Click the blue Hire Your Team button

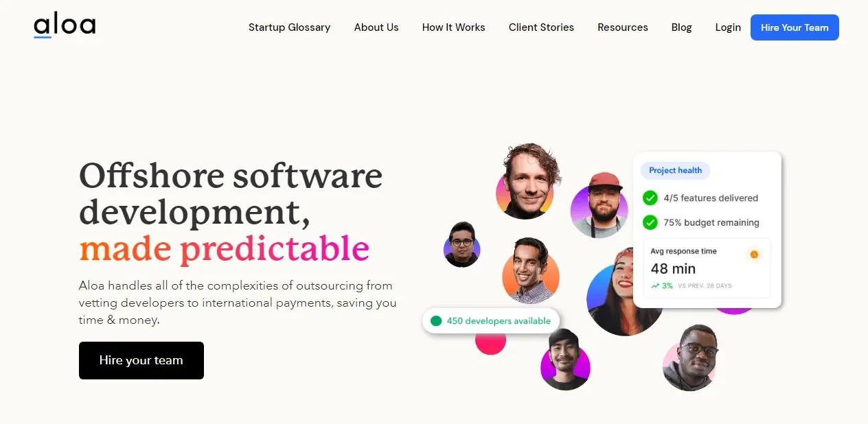coord(795,27)
